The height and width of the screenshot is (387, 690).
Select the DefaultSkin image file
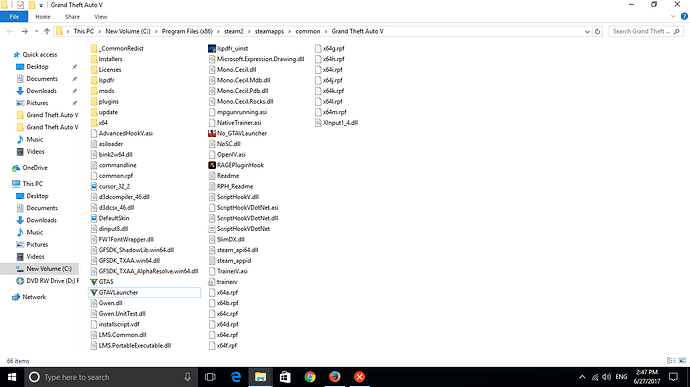[x=110, y=218]
